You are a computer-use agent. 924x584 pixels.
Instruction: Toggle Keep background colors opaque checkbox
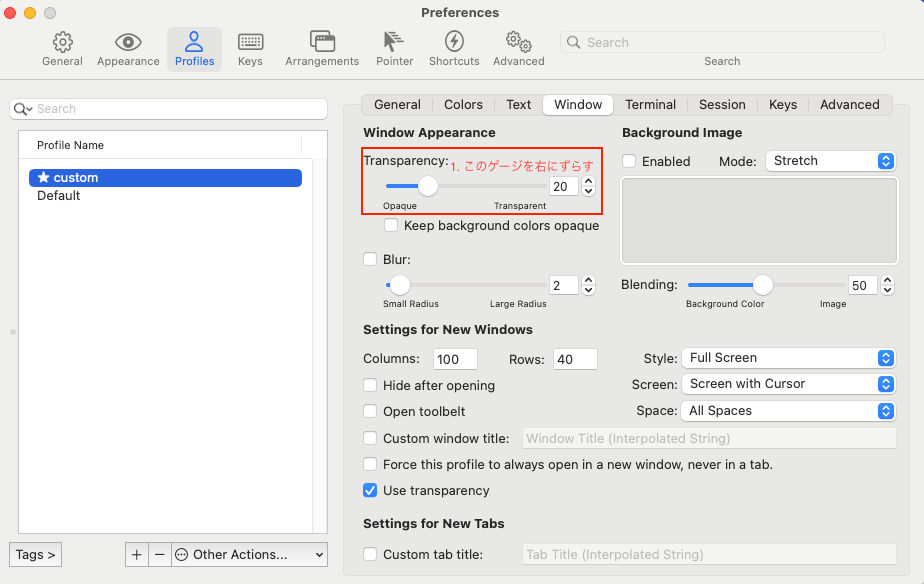[391, 225]
